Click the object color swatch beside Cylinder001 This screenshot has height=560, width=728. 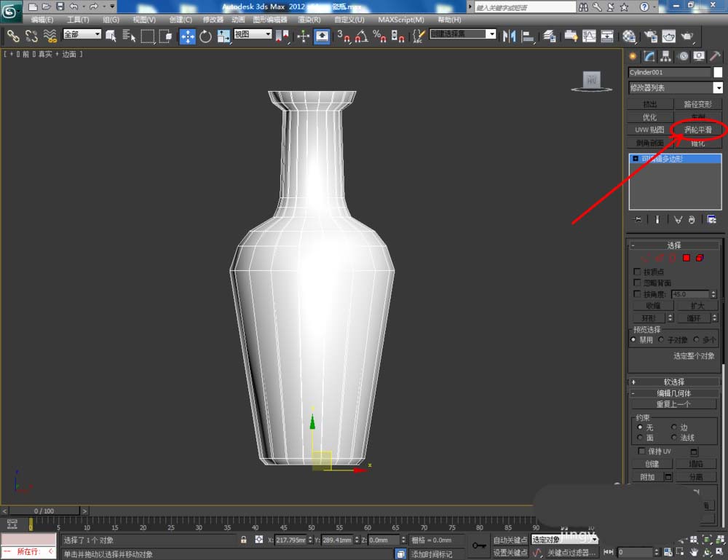718,72
